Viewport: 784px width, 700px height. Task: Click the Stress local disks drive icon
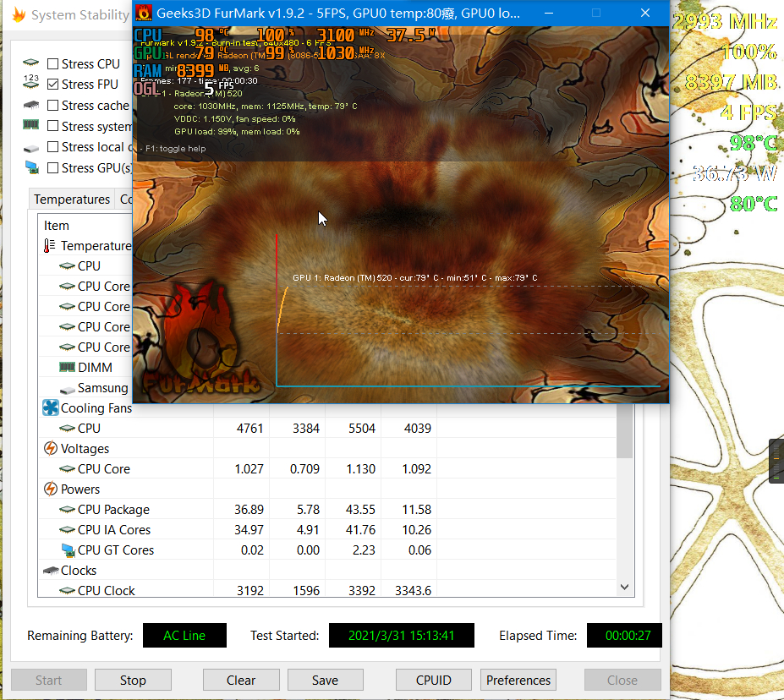[31, 148]
